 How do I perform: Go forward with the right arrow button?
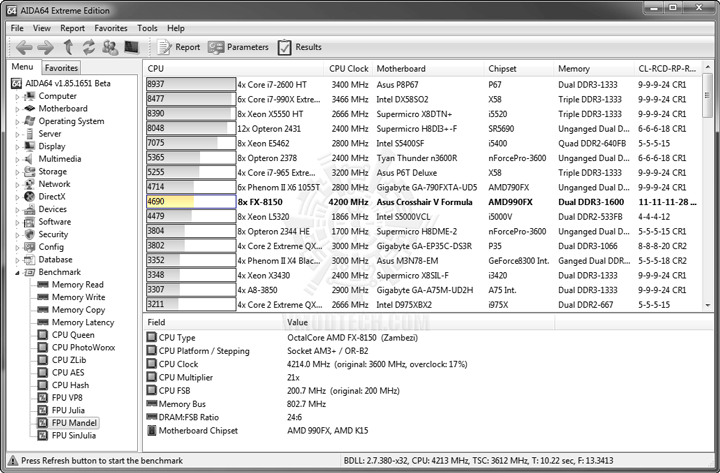45,47
